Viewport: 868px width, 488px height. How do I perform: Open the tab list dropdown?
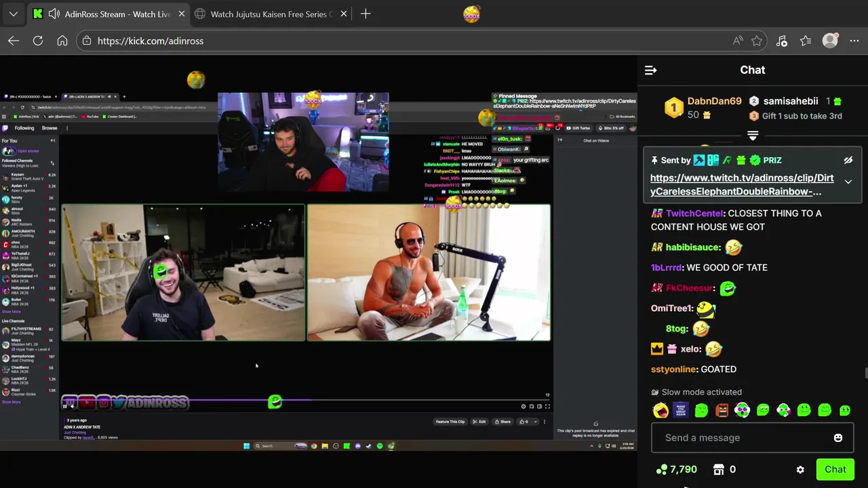14,14
